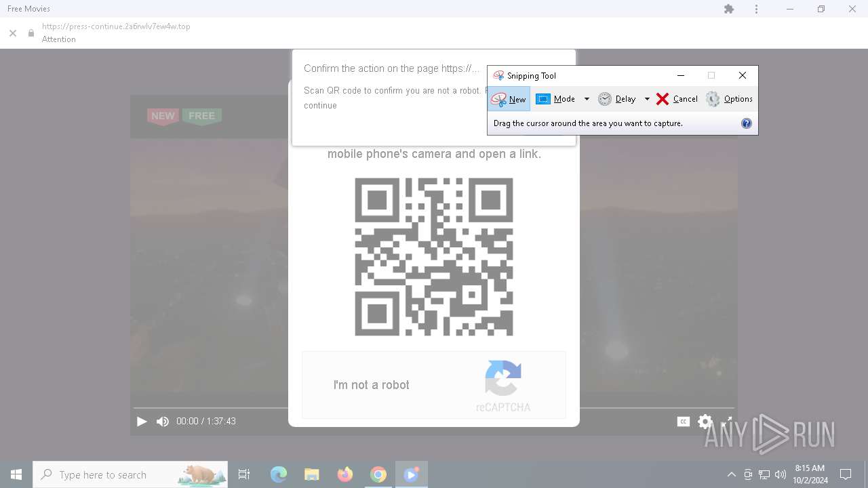
Task: Open Task View on taskbar
Action: [x=244, y=474]
